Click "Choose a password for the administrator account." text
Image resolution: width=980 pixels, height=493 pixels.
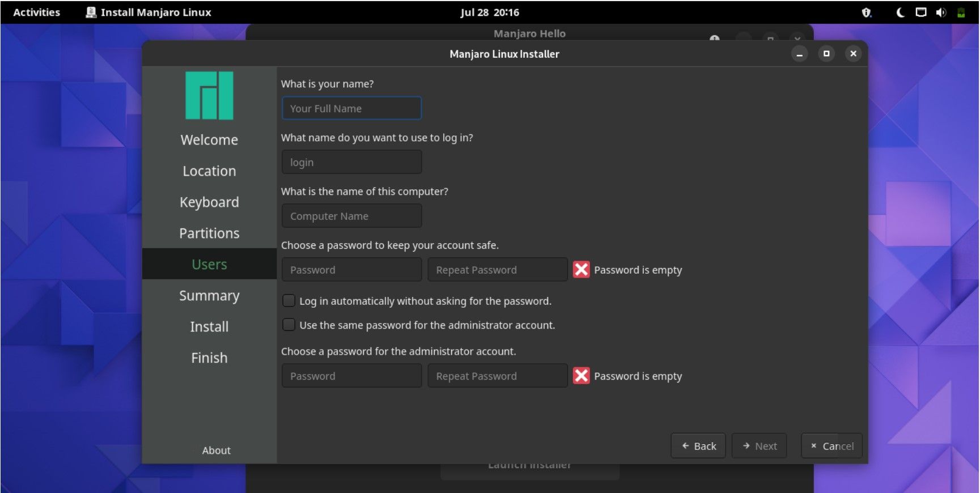point(398,351)
